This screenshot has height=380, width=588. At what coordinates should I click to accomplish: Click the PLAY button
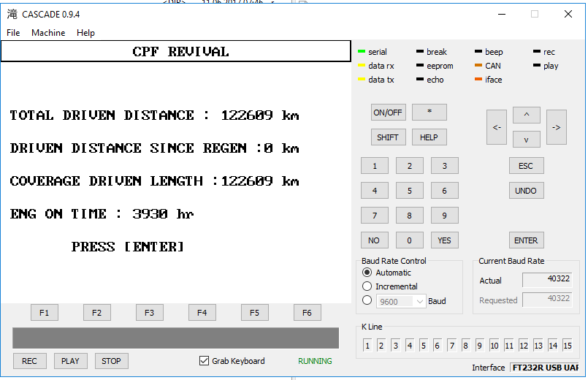[x=71, y=361]
